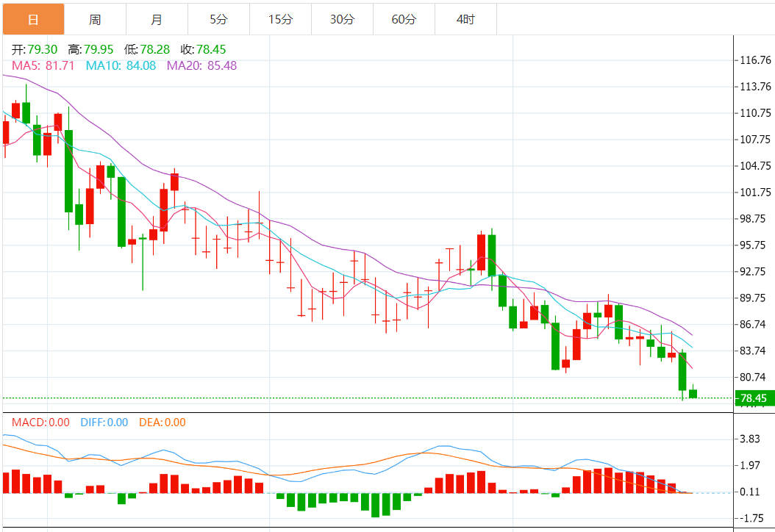This screenshot has height=532, width=775.
Task: Click the 83.74 price axis label
Action: 753,351
